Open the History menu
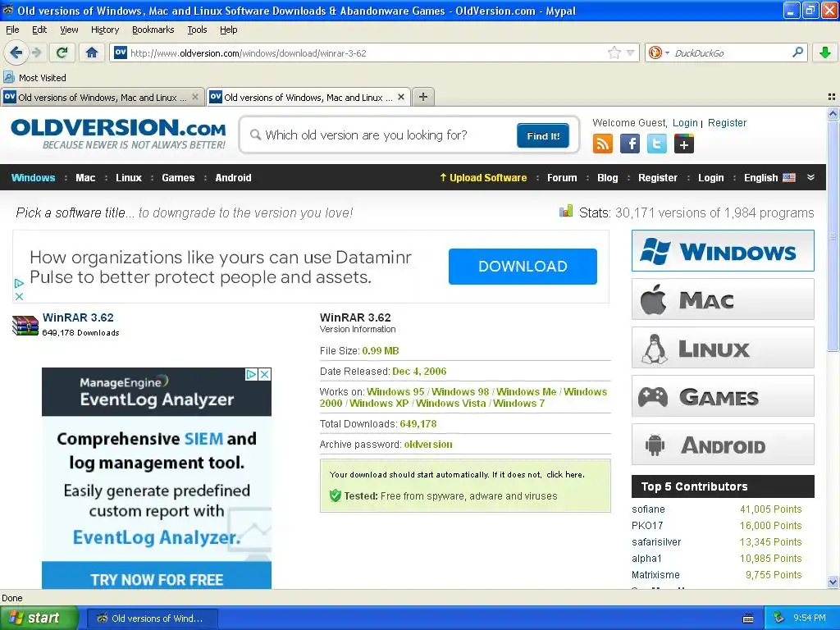The width and height of the screenshot is (840, 630). [x=104, y=30]
